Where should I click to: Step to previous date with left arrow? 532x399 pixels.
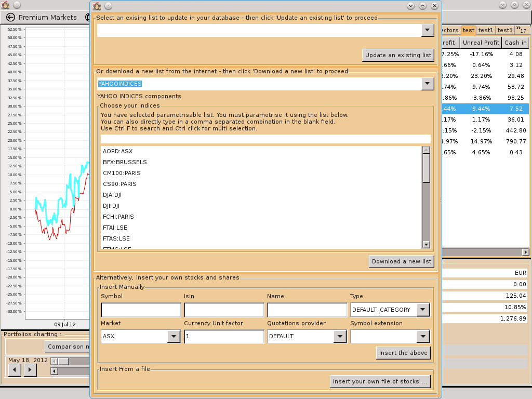click(x=14, y=370)
